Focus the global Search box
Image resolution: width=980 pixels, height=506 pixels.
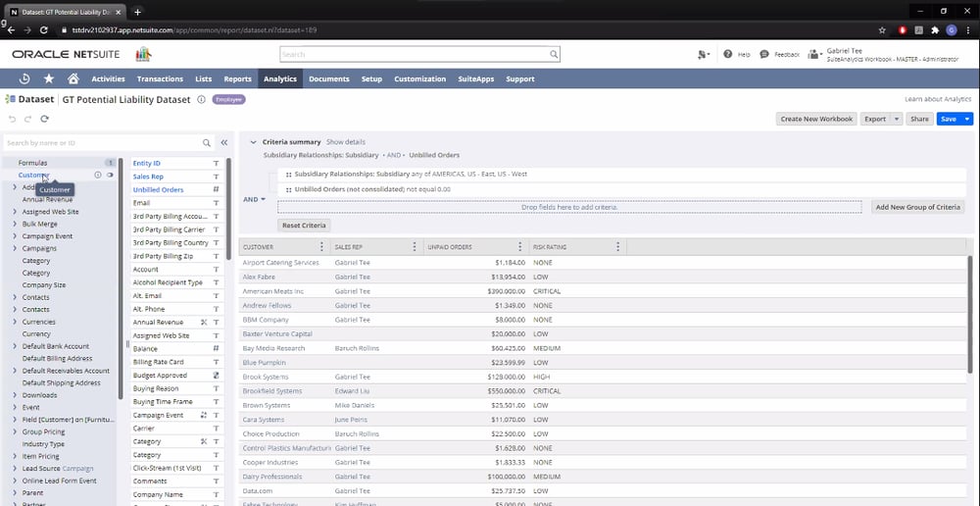tap(420, 54)
